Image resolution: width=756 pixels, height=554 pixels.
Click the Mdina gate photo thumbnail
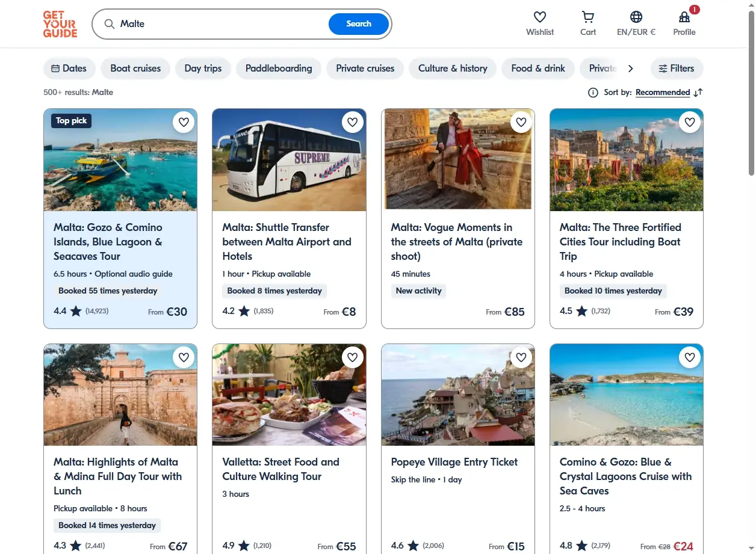click(x=120, y=395)
